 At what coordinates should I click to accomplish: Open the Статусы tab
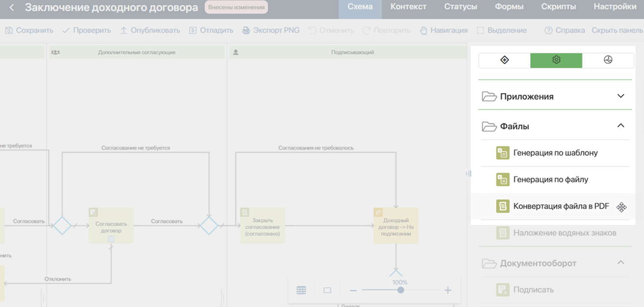click(x=461, y=7)
